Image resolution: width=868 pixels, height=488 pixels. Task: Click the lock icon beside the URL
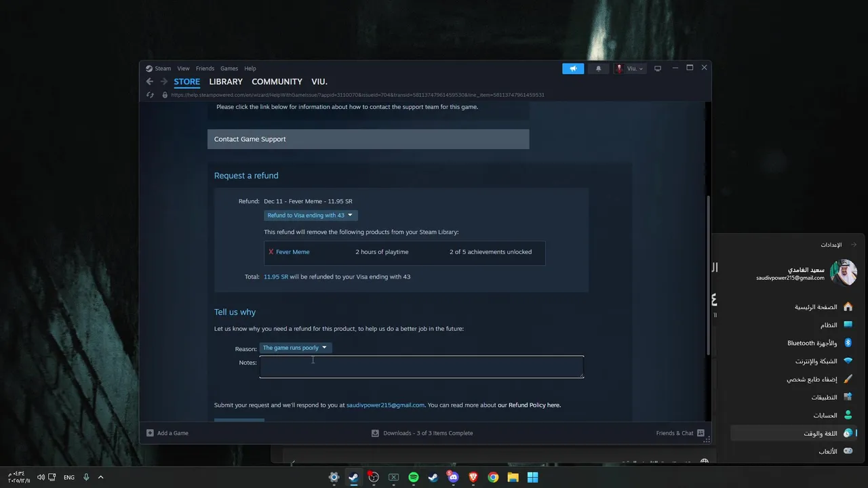165,95
